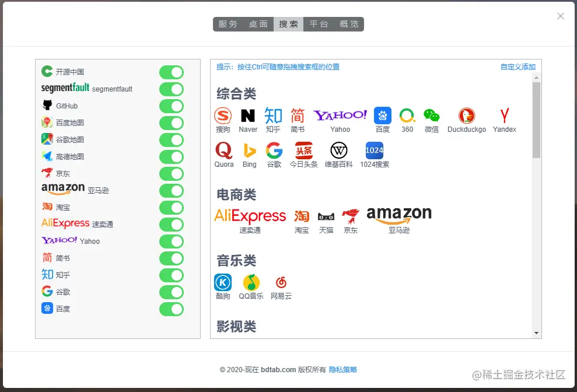
Task: Click the 天猫 Tmall icon
Action: click(x=326, y=216)
